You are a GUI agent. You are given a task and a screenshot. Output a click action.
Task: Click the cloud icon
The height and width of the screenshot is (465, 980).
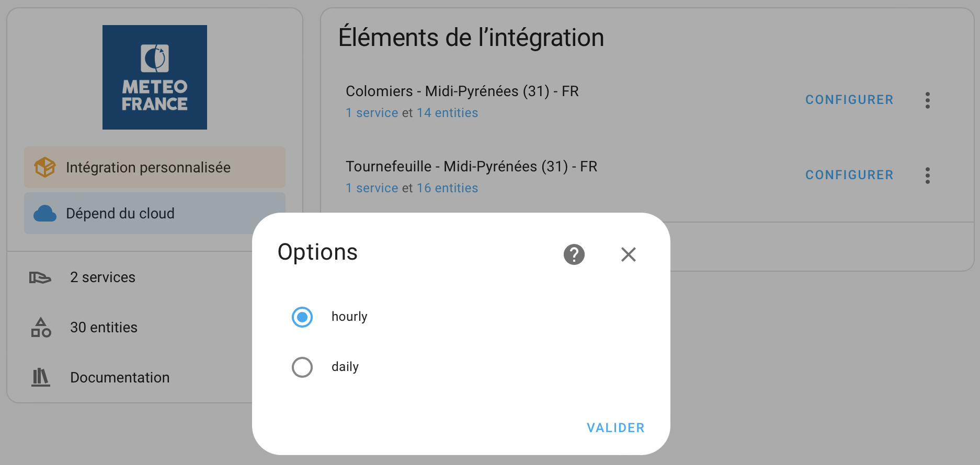[x=45, y=213]
